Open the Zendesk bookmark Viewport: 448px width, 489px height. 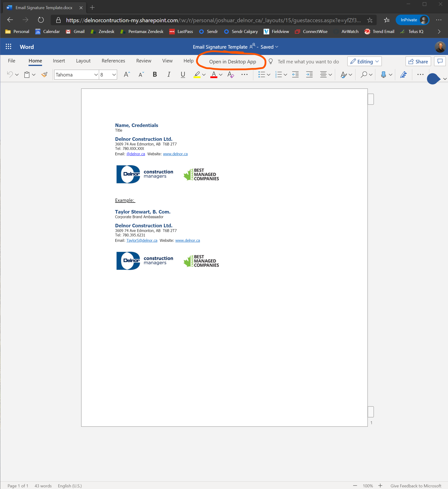(x=102, y=32)
